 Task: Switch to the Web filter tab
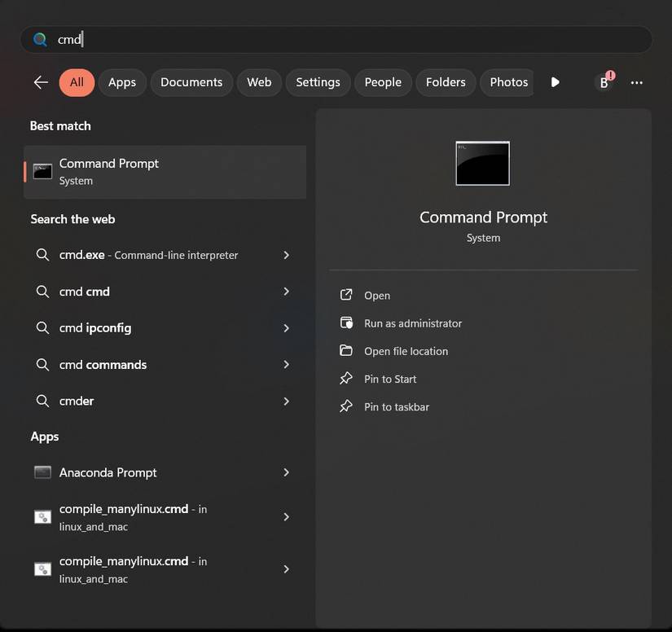click(259, 82)
